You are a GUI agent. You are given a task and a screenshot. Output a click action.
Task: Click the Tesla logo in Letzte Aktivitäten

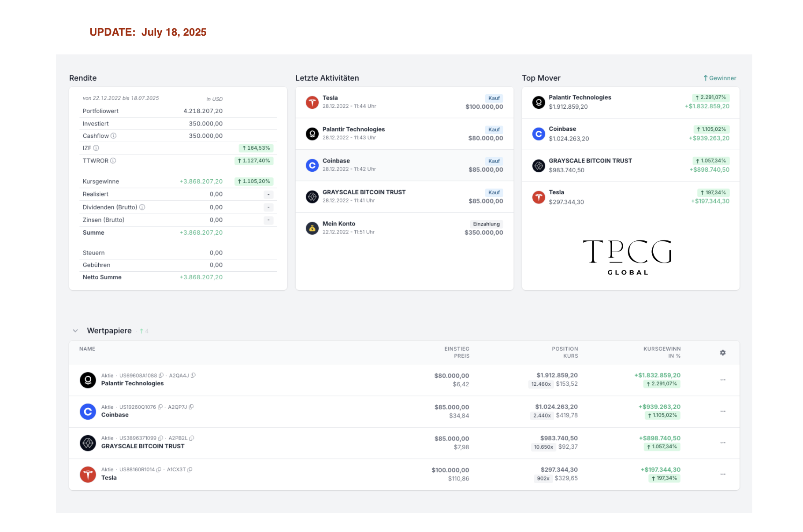312,102
